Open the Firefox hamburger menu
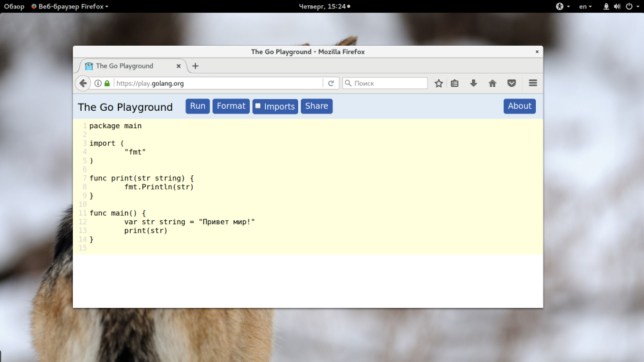Viewport: 644px width, 362px height. (x=533, y=83)
